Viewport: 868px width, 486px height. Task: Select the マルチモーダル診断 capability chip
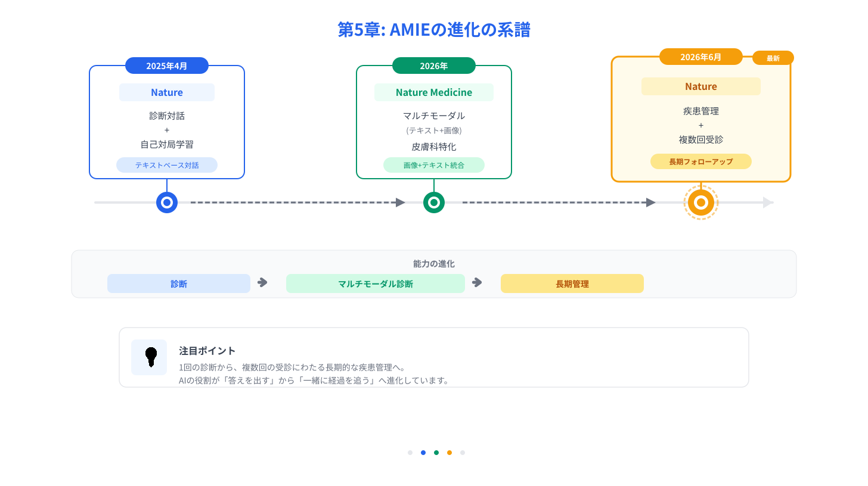click(376, 283)
